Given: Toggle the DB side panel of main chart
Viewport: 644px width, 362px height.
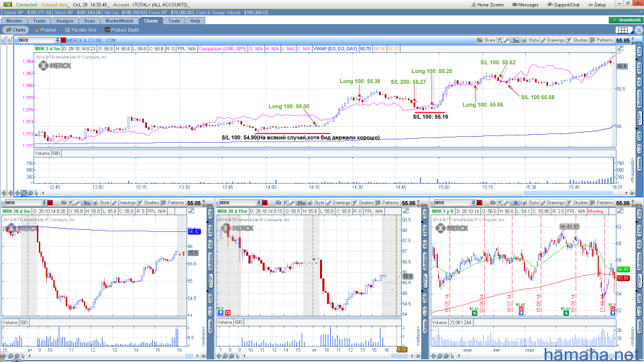Looking at the screenshot, I should pyautogui.click(x=639, y=136).
